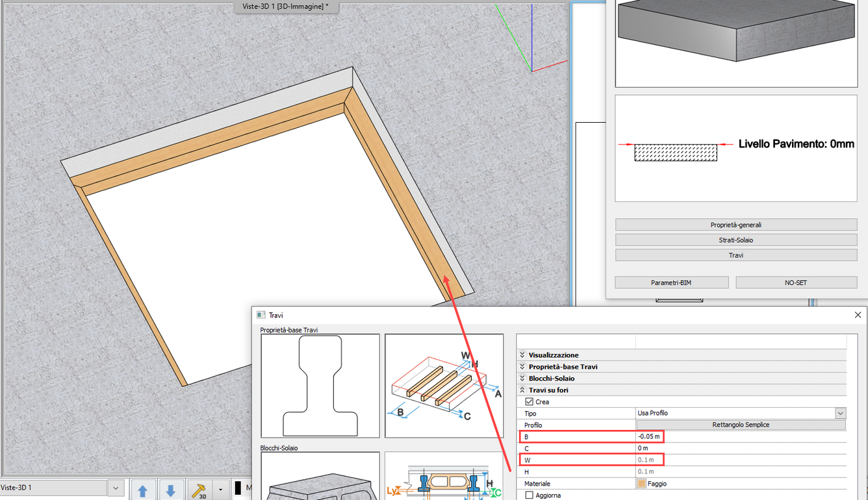The width and height of the screenshot is (868, 500).
Task: Click the NO-SET button
Action: point(797,282)
